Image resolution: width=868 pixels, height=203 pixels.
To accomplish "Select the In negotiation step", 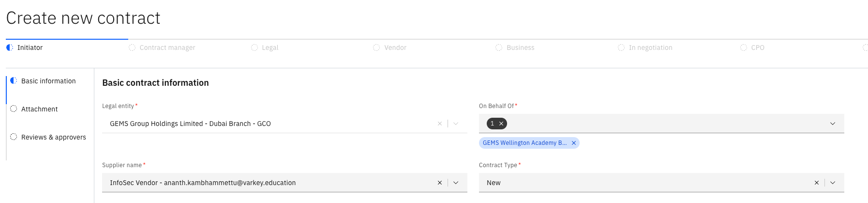I will [x=650, y=47].
